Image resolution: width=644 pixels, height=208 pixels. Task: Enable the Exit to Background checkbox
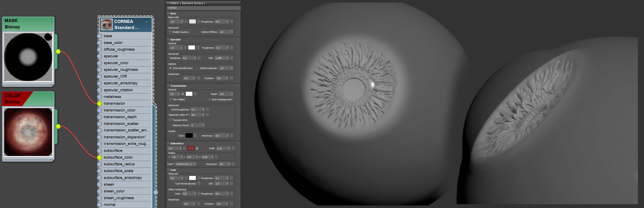(210, 99)
